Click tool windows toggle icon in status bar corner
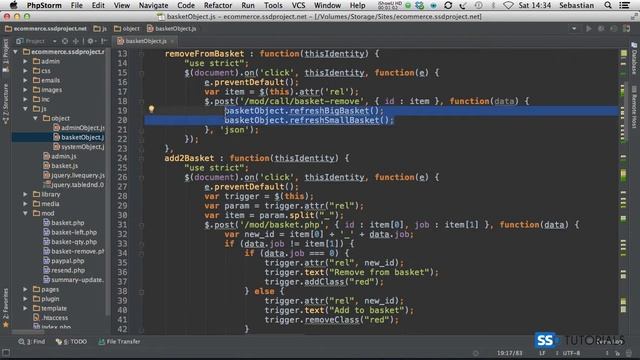Viewport: 640px width, 360px height. (6, 352)
